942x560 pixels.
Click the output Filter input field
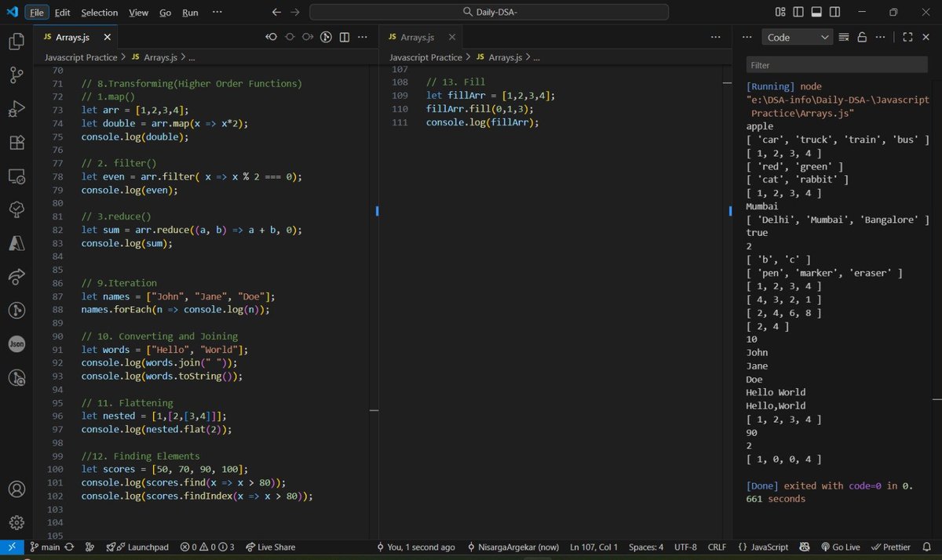837,65
